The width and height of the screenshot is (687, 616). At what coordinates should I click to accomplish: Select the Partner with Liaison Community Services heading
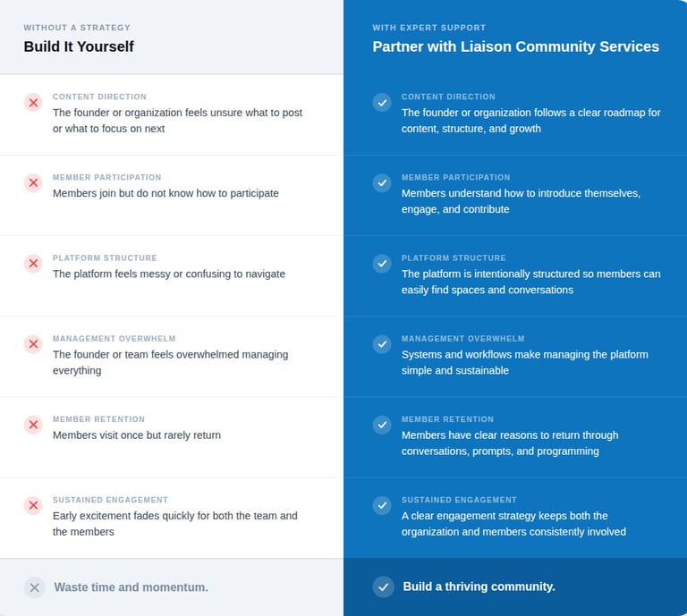click(x=515, y=46)
